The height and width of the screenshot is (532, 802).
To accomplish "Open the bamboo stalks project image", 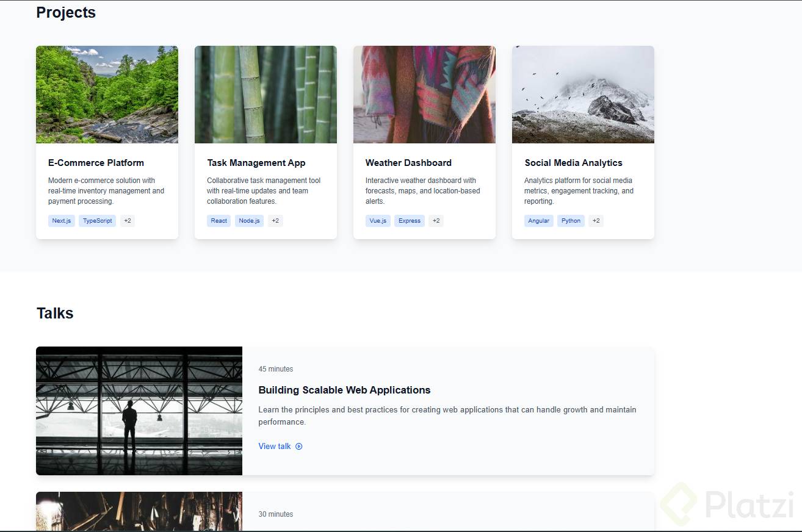I will (266, 95).
